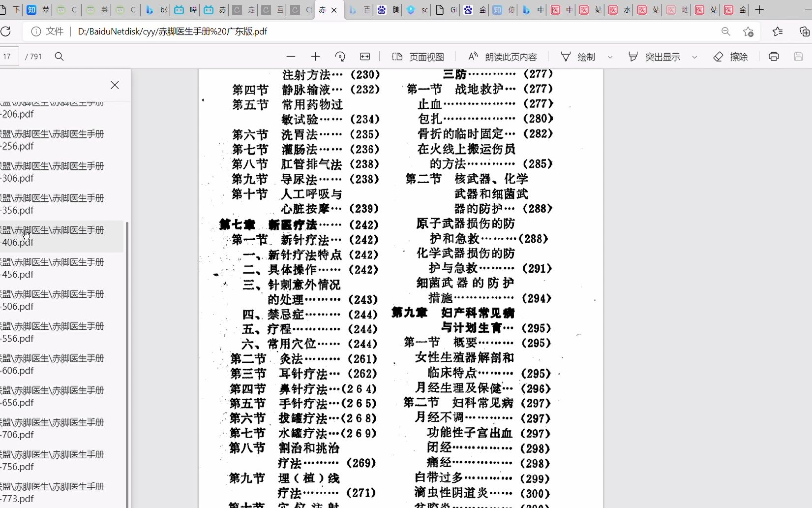Click the contents entry 包扎 (280)

pyautogui.click(x=485, y=119)
